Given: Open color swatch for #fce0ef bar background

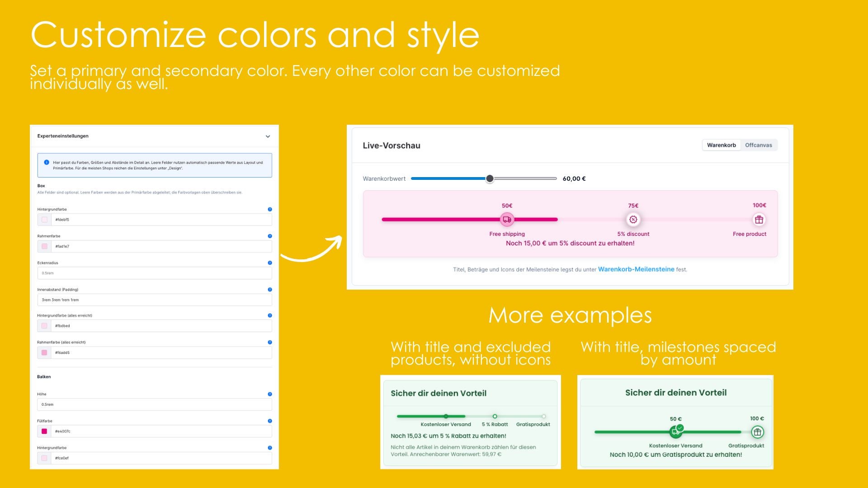Looking at the screenshot, I should [x=44, y=458].
